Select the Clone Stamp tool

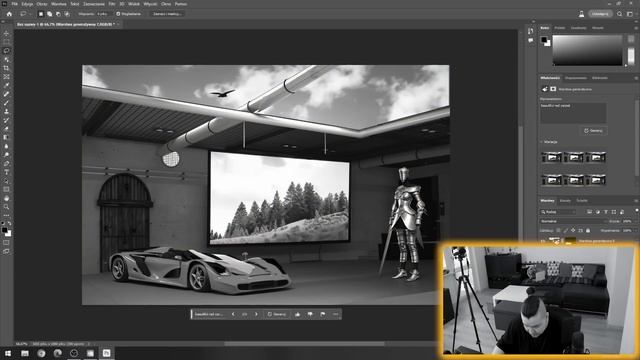pos(6,111)
